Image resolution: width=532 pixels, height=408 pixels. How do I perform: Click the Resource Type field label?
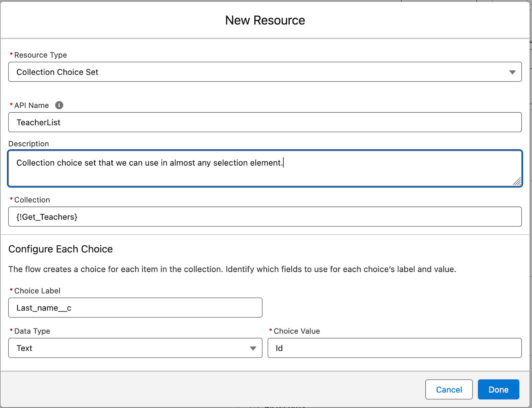click(x=40, y=55)
